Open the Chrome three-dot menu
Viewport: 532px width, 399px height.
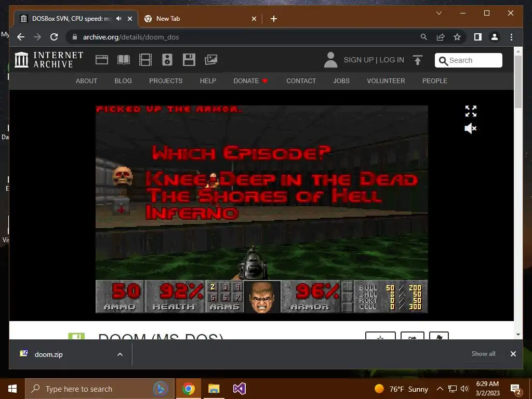click(511, 37)
